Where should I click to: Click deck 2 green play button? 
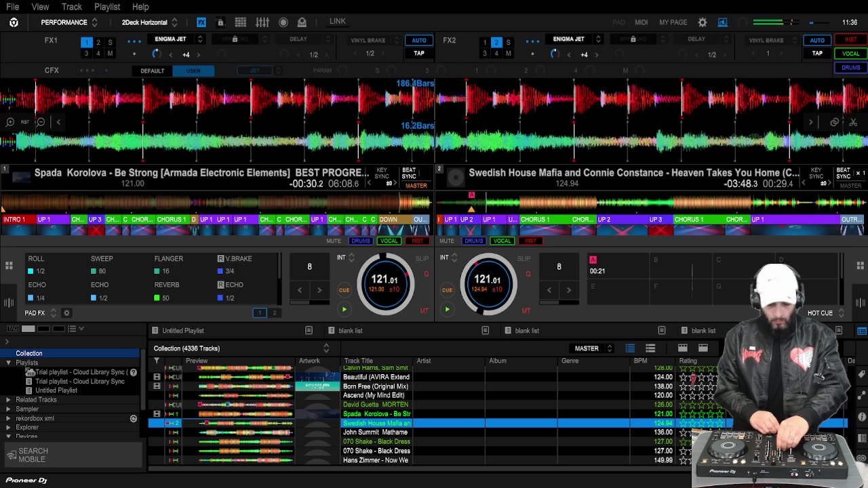click(x=447, y=310)
